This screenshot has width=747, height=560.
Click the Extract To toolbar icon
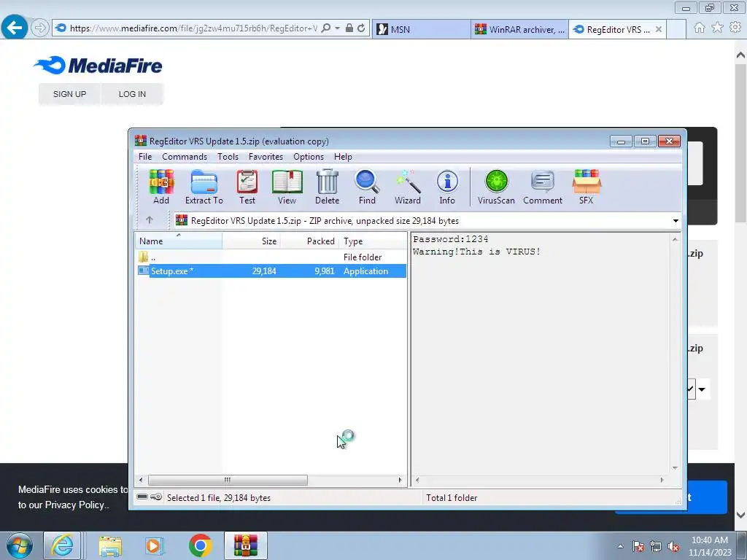click(204, 187)
